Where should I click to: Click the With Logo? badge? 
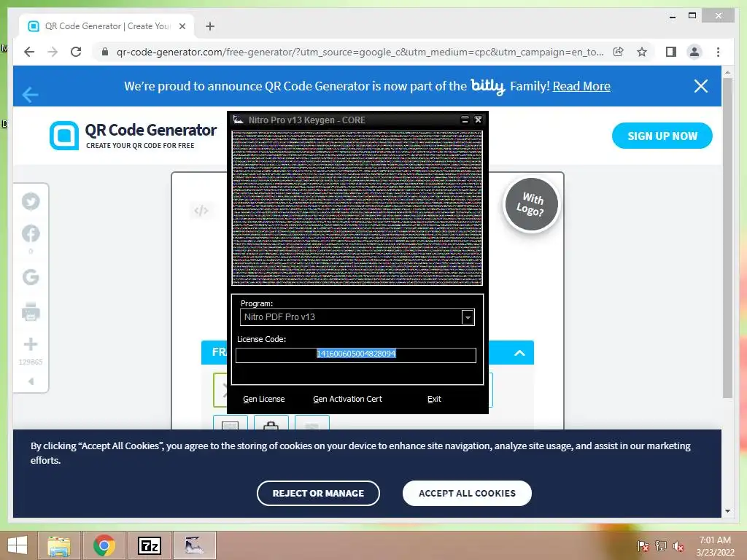[531, 204]
